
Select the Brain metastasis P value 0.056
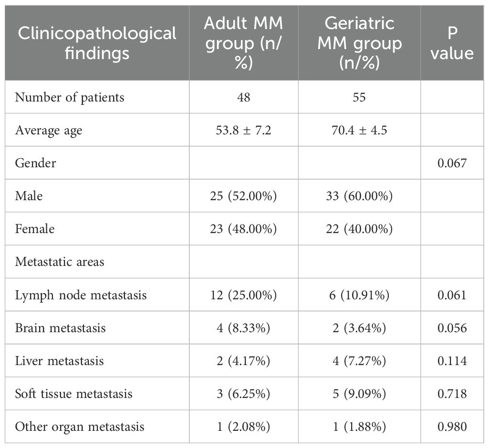[x=451, y=328]
